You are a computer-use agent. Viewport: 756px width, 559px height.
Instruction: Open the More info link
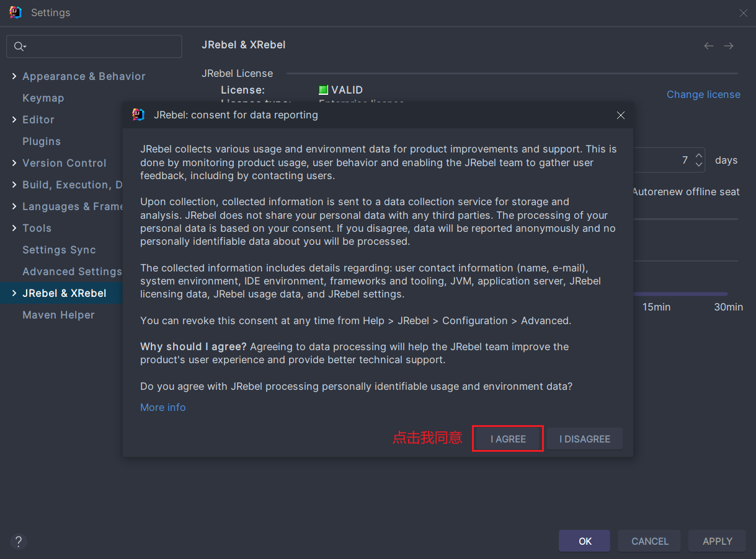click(162, 407)
